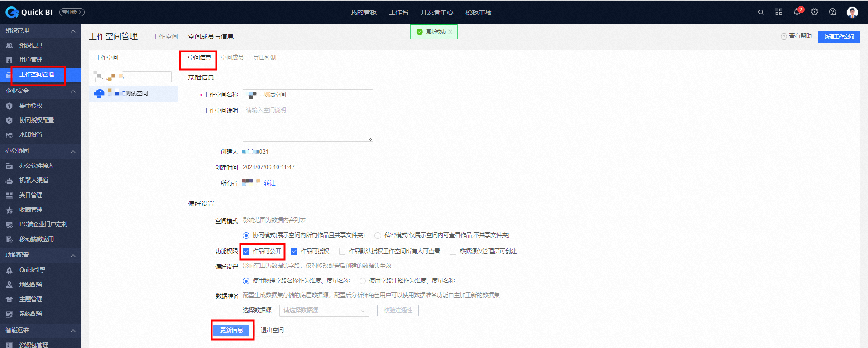
Task: Collapse the 组织管理 sidebar section
Action: tap(73, 31)
